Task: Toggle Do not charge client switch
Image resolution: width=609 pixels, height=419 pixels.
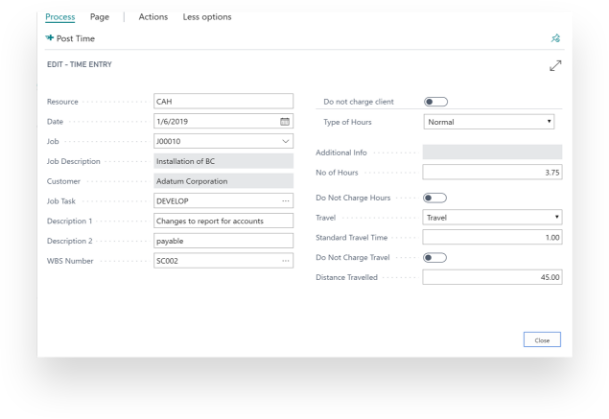Action: tap(436, 102)
